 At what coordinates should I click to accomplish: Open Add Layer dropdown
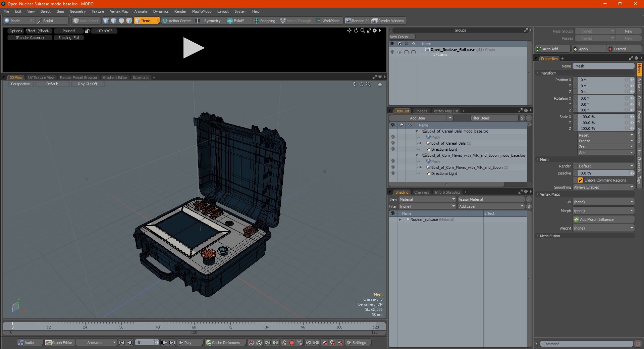click(x=491, y=206)
